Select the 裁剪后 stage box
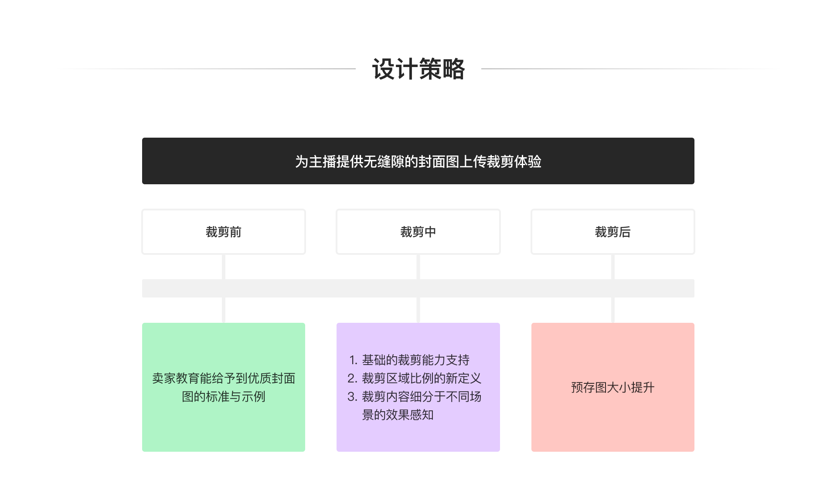This screenshot has height=504, width=837. [612, 232]
